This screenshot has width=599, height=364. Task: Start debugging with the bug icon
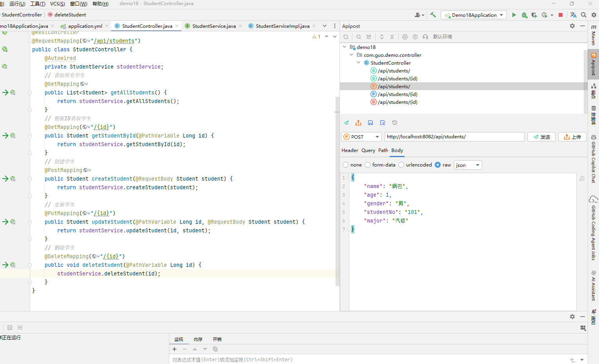[524, 15]
